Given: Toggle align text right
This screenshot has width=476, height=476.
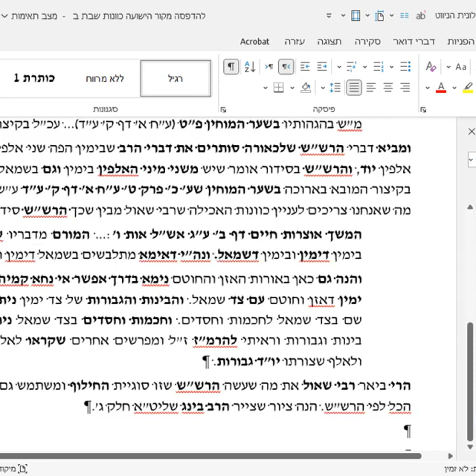Looking at the screenshot, I should pyautogui.click(x=405, y=87).
